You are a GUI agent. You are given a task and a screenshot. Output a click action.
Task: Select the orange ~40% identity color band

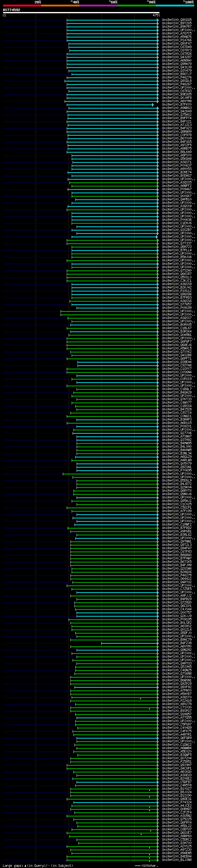(x=60, y=6)
